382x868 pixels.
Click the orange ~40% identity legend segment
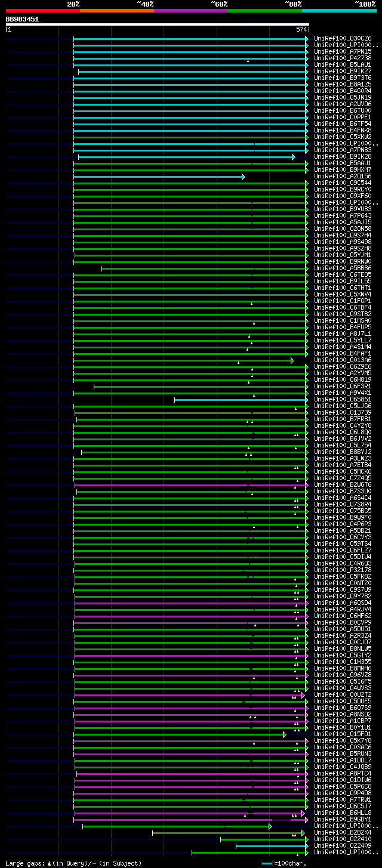coord(117,11)
